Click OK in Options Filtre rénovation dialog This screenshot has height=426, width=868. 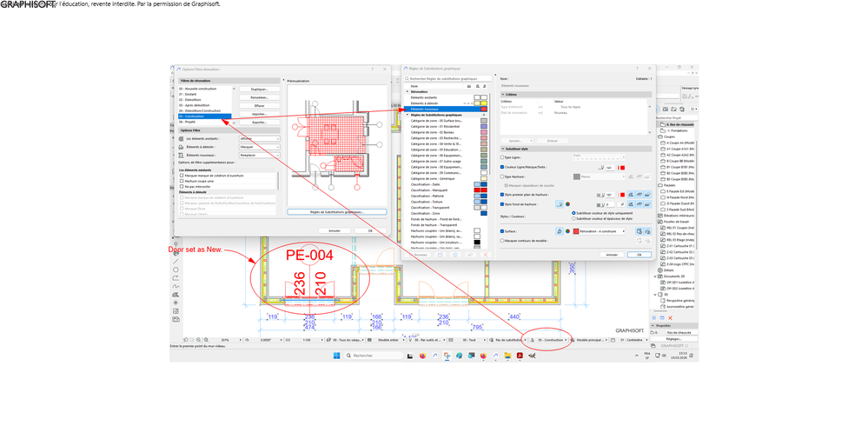[370, 230]
